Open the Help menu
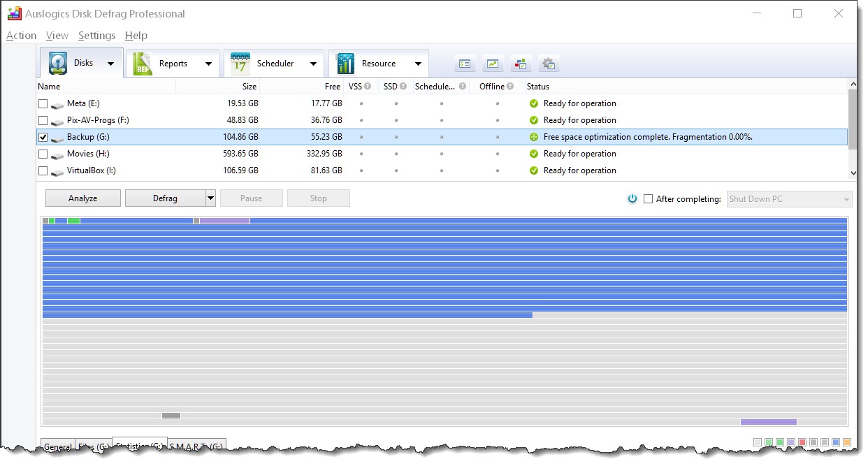Screen dimensions: 868x466 [x=136, y=36]
